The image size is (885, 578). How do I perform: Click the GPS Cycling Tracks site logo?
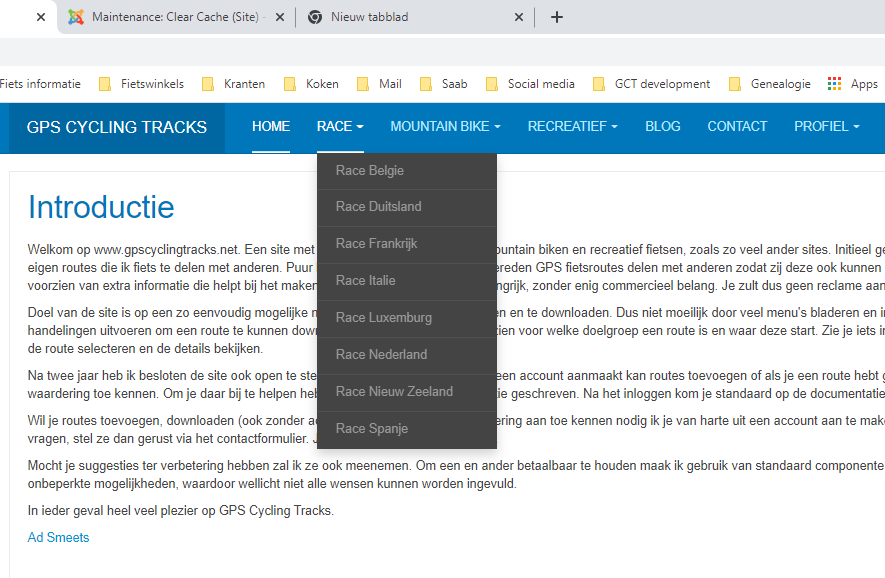(117, 127)
